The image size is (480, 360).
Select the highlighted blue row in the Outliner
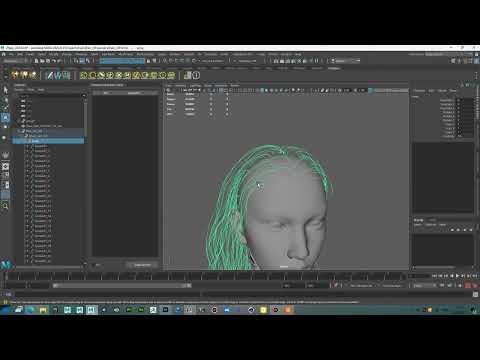tap(48, 141)
